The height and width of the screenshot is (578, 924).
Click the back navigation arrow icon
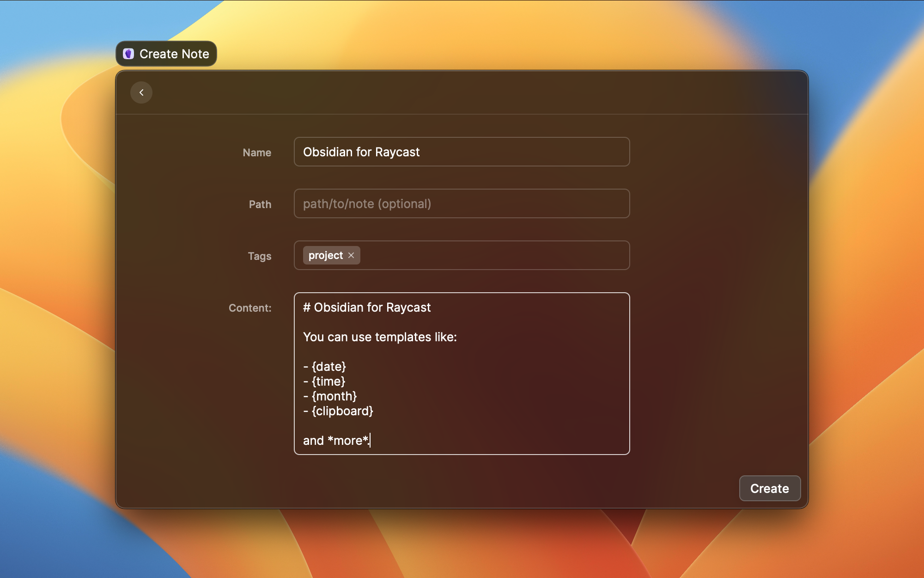(x=142, y=92)
